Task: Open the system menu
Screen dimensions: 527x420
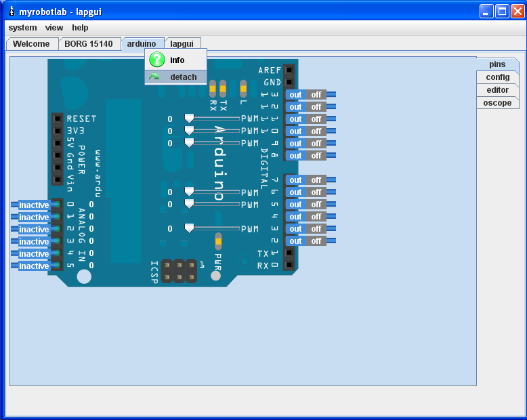Action: tap(22, 28)
